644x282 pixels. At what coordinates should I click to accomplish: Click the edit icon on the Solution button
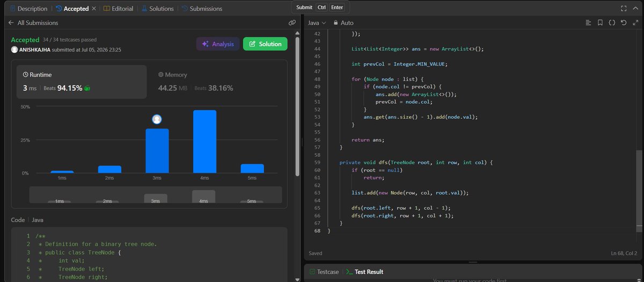pos(252,44)
